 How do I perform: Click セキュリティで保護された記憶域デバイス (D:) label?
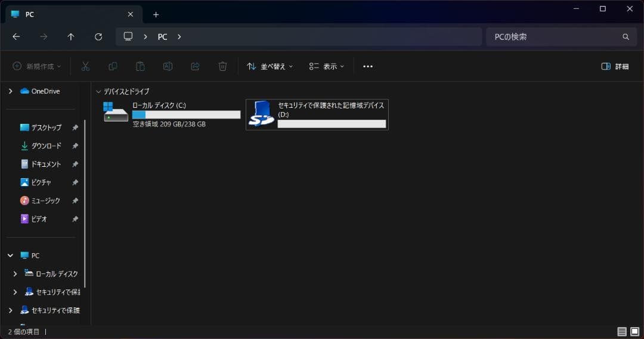click(331, 110)
